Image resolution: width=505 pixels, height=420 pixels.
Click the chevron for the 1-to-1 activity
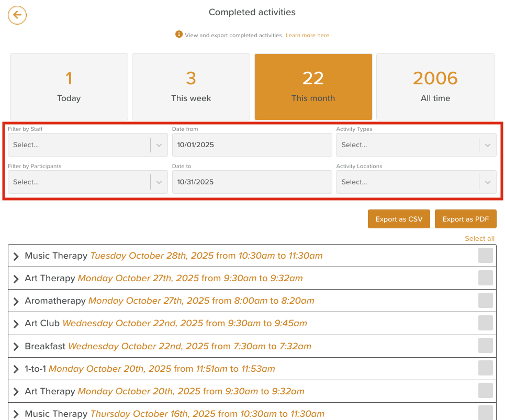(x=16, y=369)
